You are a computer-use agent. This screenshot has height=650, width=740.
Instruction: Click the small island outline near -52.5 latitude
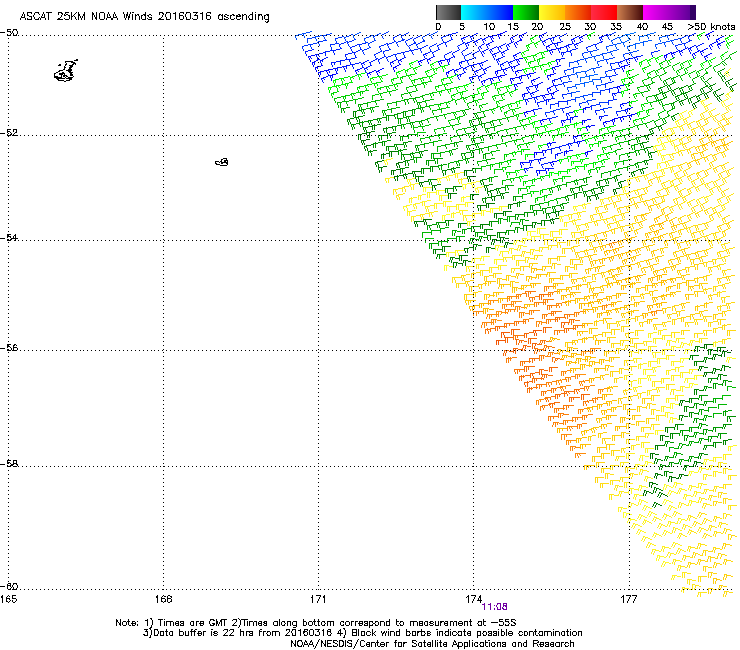tap(222, 162)
